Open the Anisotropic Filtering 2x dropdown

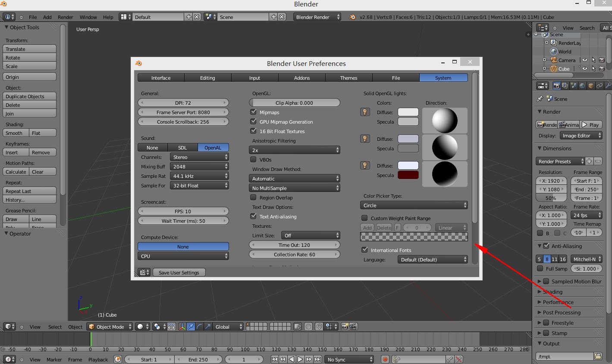point(295,150)
